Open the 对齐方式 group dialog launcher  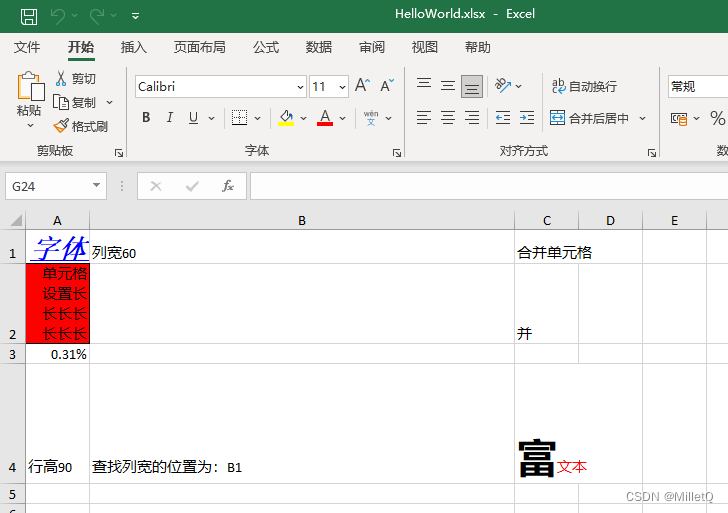652,153
